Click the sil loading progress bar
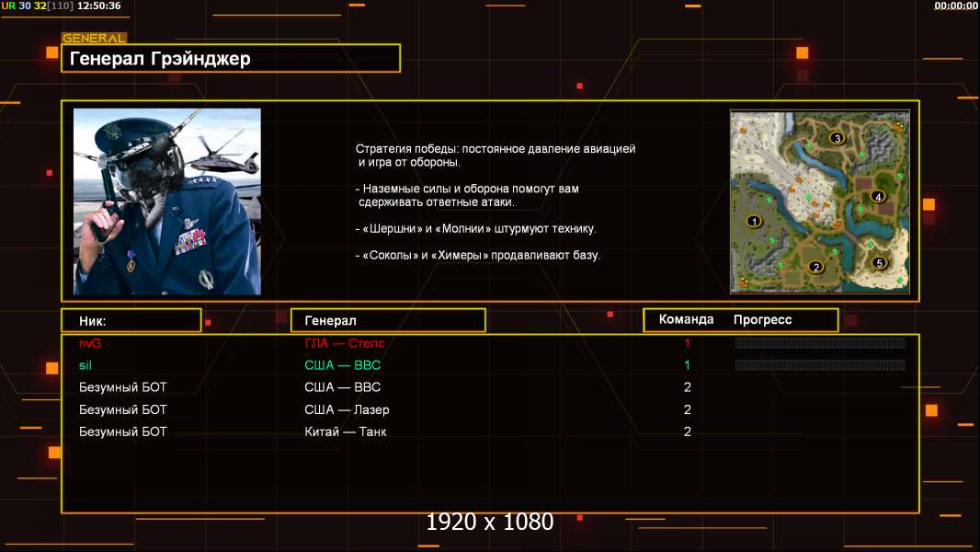Viewport: 980px width, 552px height. 820,365
